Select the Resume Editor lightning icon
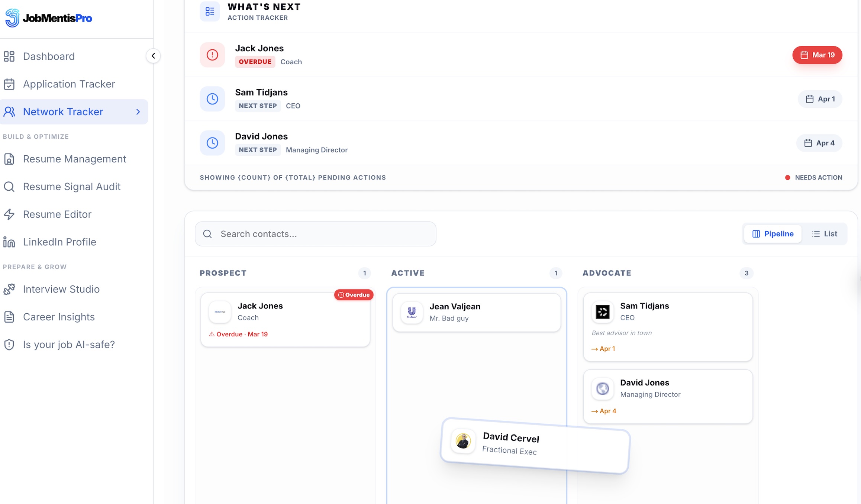861x504 pixels. [9, 214]
